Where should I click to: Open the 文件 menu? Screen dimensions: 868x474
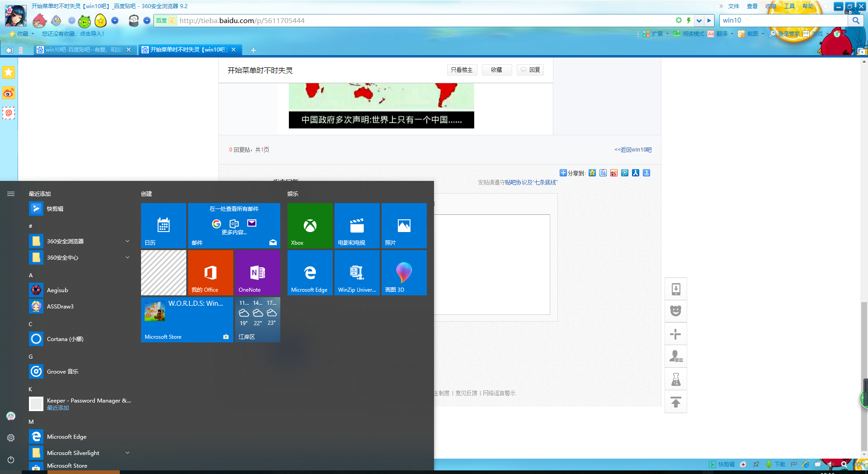[734, 6]
